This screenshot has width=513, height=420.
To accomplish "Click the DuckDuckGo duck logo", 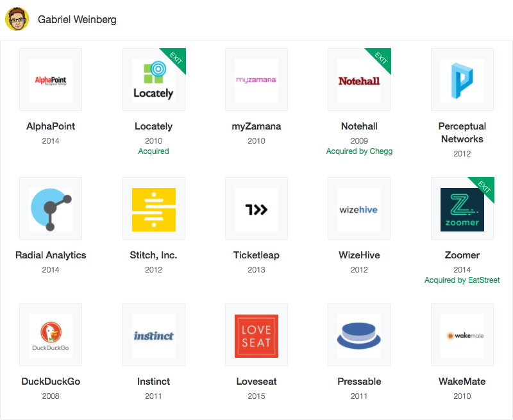I will [51, 335].
